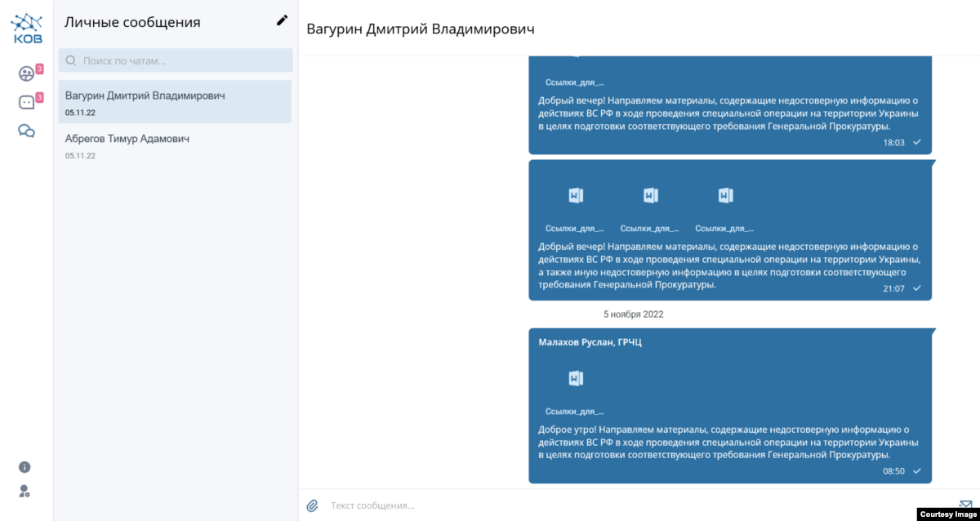The width and height of the screenshot is (980, 521).
Task: Focus the chat search field
Action: coord(176,60)
